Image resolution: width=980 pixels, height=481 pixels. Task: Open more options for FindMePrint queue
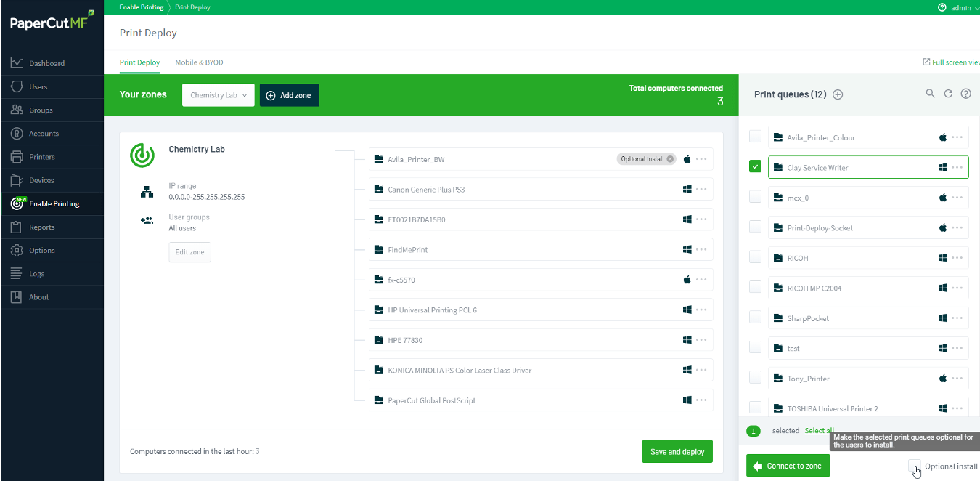(x=701, y=249)
